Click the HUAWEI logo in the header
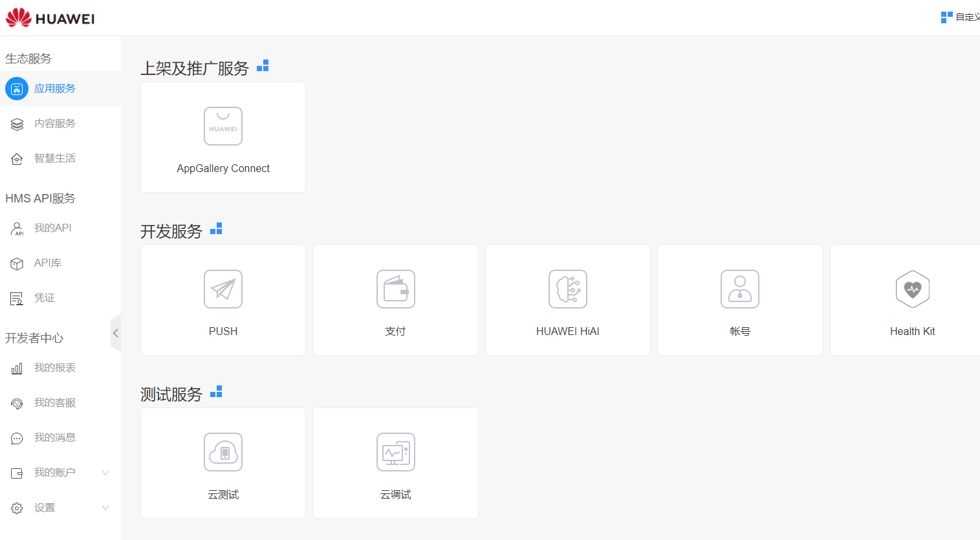The image size is (980, 540). coord(50,18)
